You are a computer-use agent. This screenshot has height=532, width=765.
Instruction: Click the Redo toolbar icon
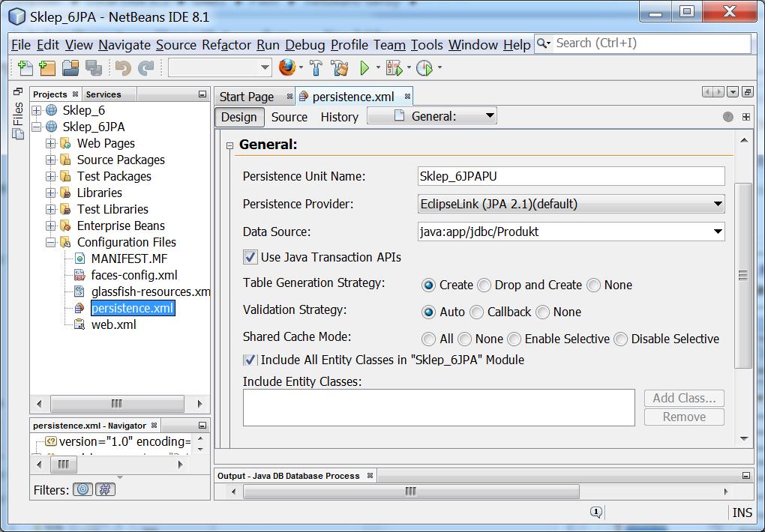[x=146, y=67]
